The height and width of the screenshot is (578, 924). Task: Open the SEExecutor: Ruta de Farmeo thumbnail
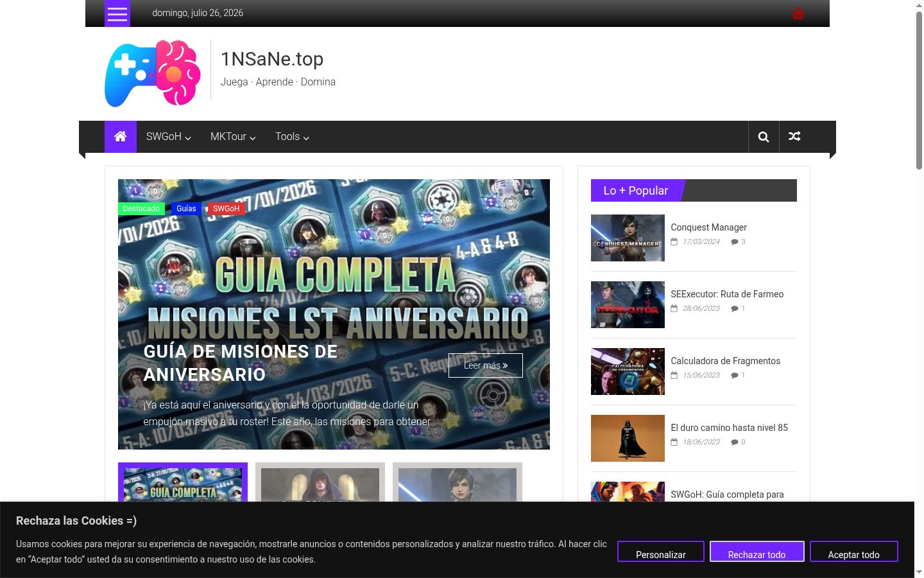tap(628, 304)
